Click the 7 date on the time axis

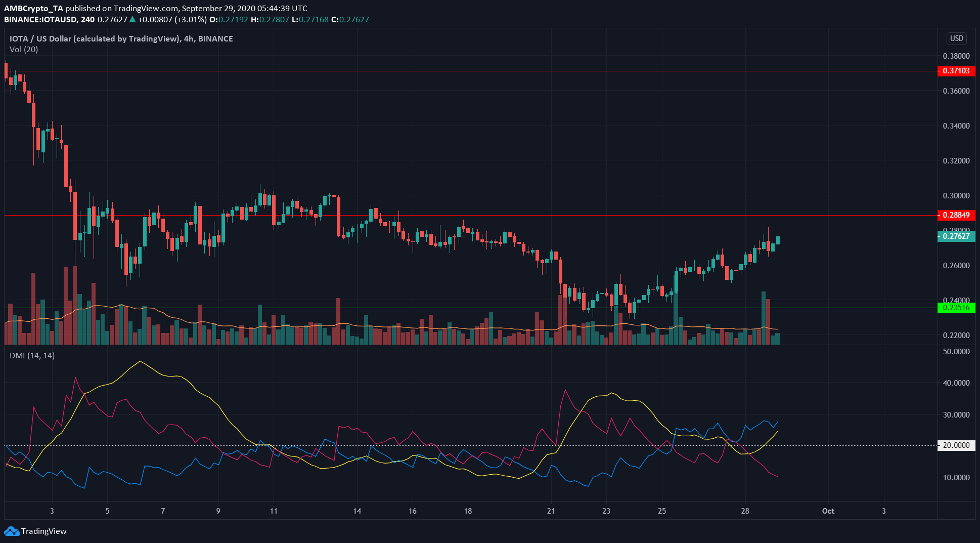(x=163, y=511)
